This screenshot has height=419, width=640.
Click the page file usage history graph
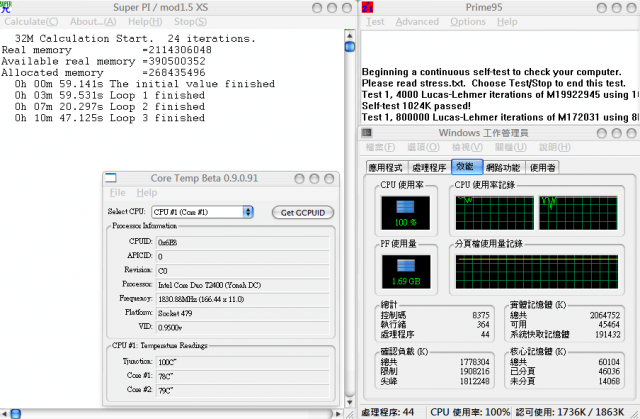point(536,272)
